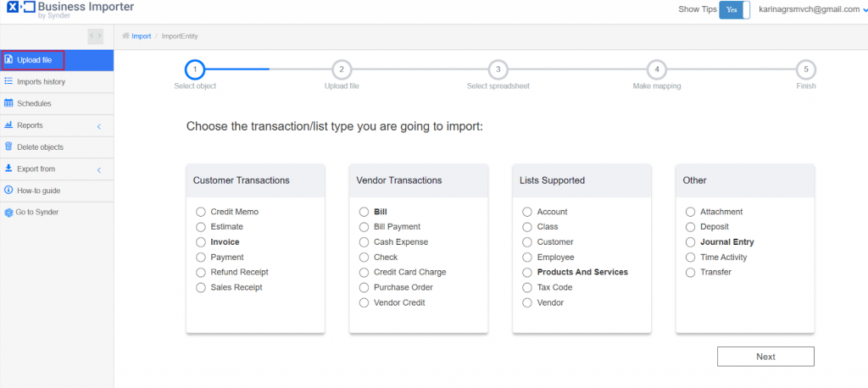This screenshot has height=388, width=868.
Task: Click the Upload file sidebar icon
Action: coord(8,60)
